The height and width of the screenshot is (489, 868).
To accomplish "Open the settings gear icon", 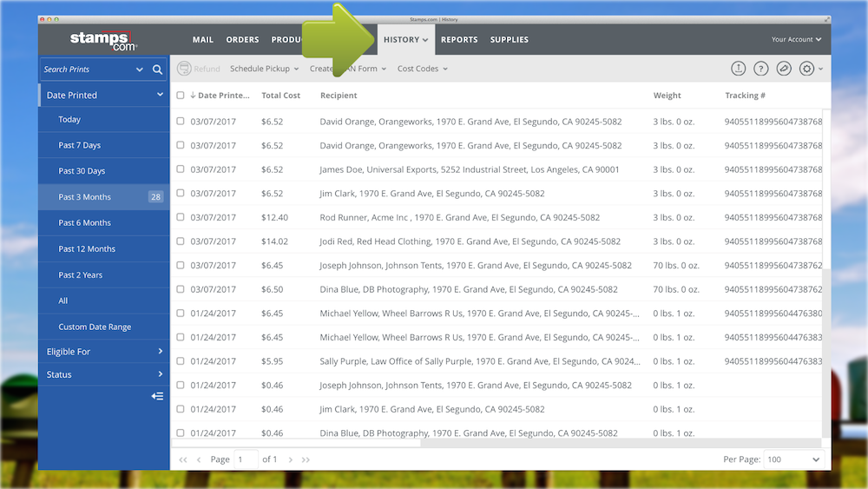I will (807, 69).
